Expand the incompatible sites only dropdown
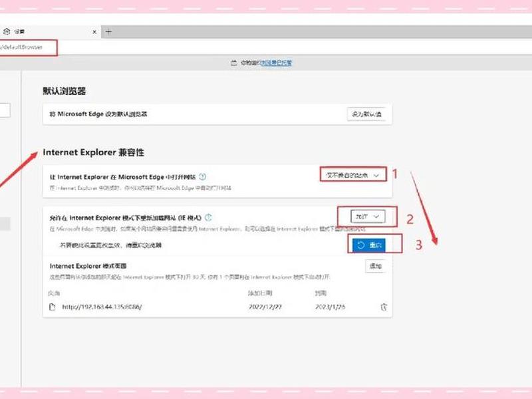 [353, 176]
